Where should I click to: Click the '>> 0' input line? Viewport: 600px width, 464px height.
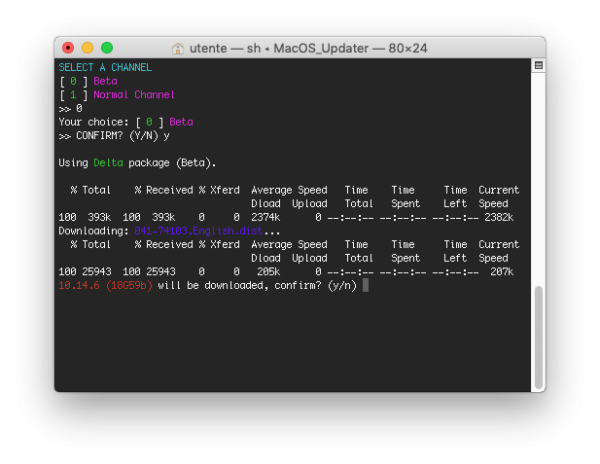click(x=70, y=109)
